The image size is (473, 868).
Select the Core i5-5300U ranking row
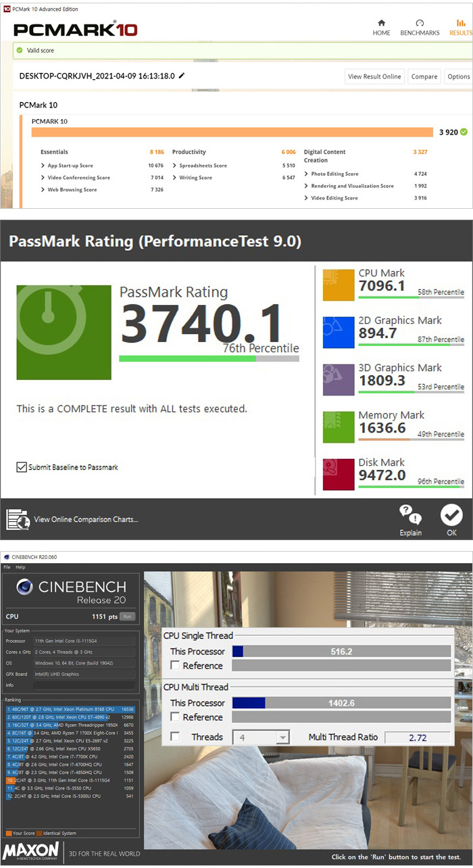(70, 796)
